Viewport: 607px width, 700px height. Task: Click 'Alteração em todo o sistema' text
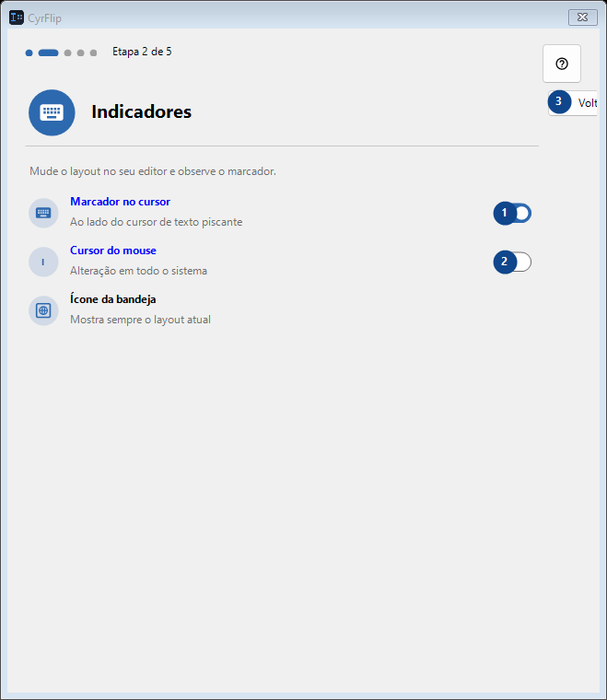click(x=138, y=271)
